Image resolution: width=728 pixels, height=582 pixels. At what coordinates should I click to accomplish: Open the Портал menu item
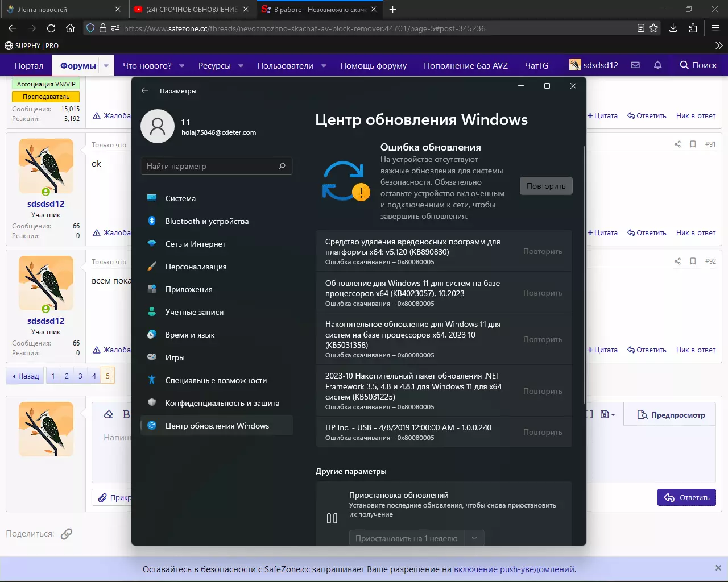(28, 65)
